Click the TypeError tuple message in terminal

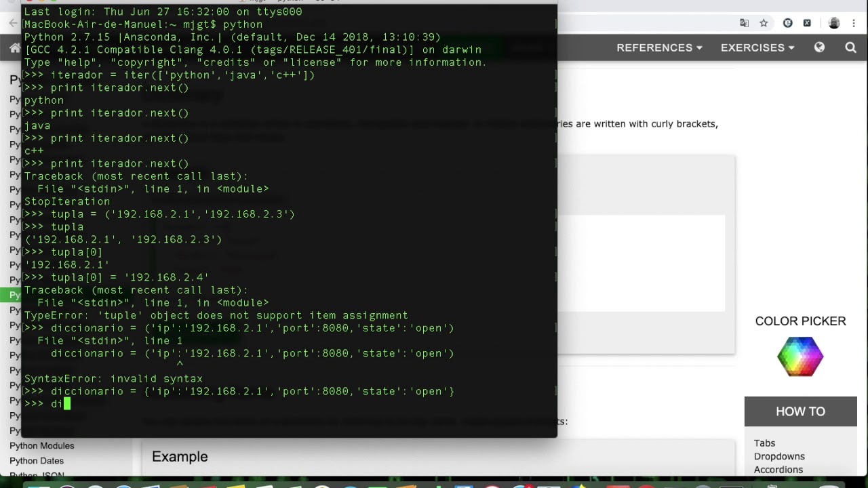tap(216, 315)
